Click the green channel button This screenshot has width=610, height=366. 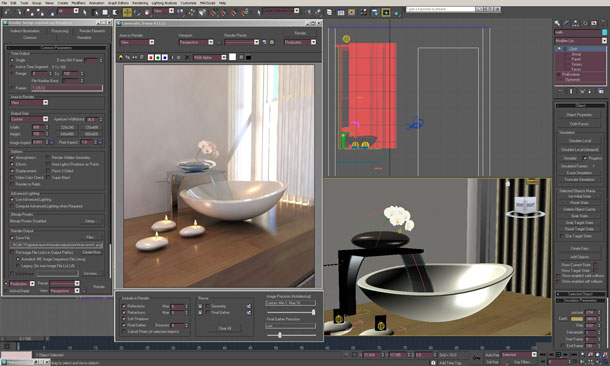(158, 58)
